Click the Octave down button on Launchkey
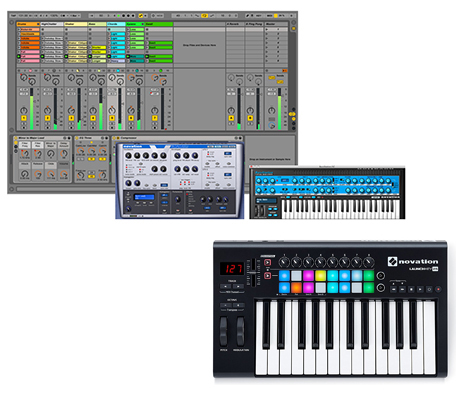Image resolution: width=456 pixels, height=394 pixels. point(225,305)
